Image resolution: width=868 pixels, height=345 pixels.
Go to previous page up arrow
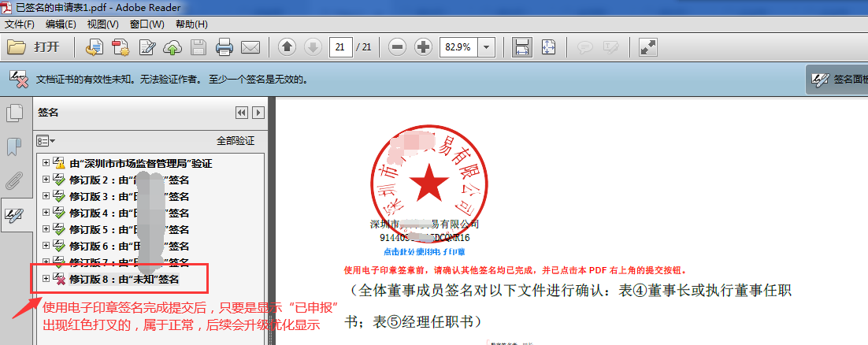pyautogui.click(x=287, y=47)
